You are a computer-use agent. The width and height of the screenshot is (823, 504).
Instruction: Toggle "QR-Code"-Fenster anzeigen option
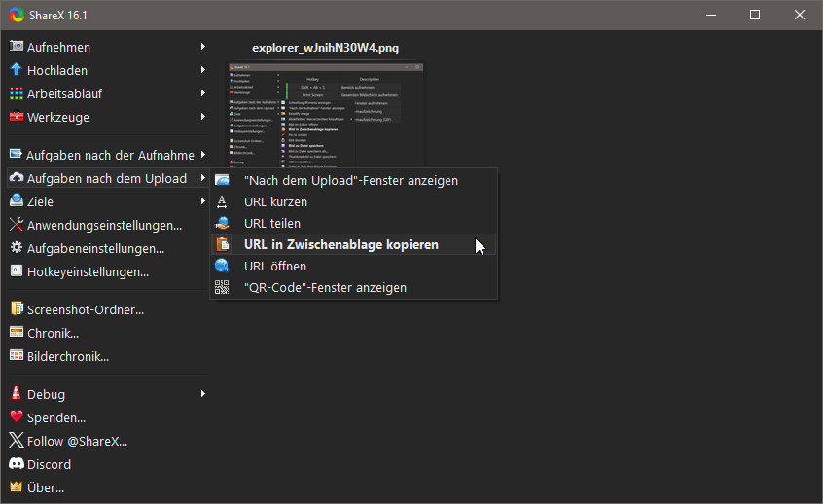[353, 288]
